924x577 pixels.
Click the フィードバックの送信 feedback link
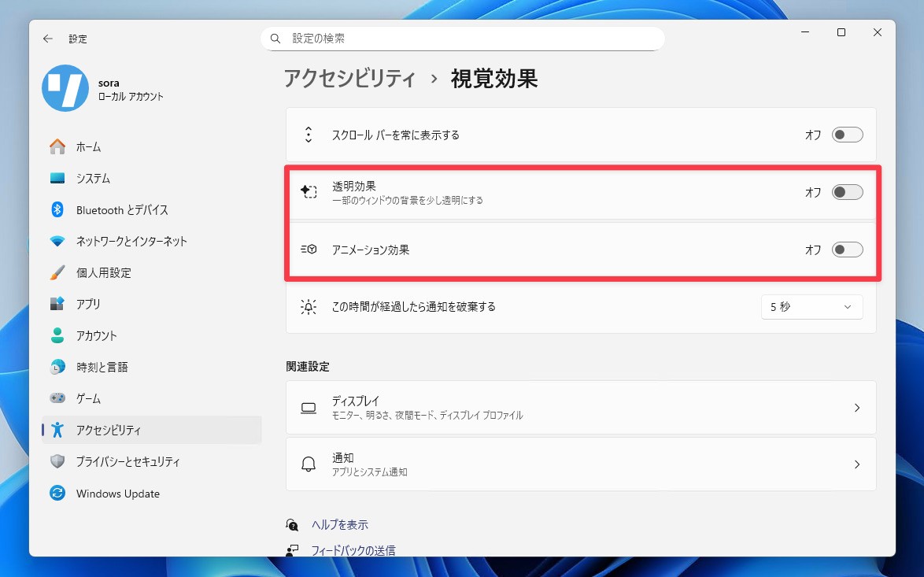[353, 550]
